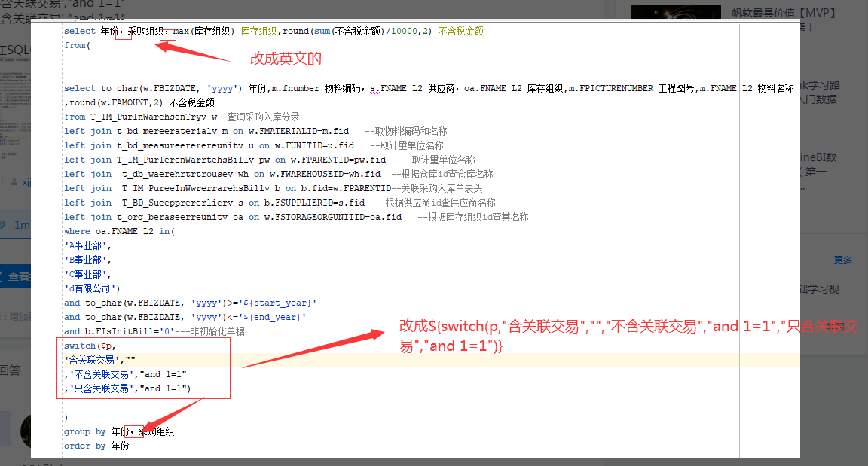Click the ','不含关联交易',"and 1=1"' line
The image size is (868, 466).
(x=125, y=375)
